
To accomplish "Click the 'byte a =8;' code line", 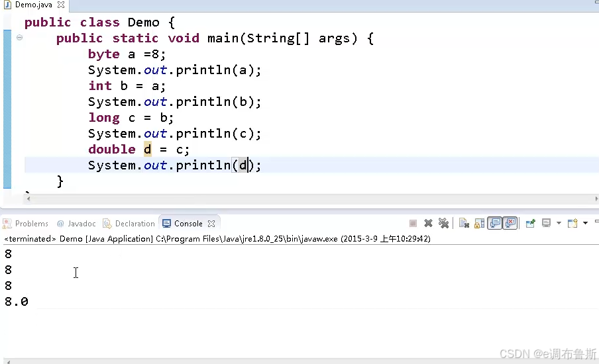I will click(x=127, y=54).
